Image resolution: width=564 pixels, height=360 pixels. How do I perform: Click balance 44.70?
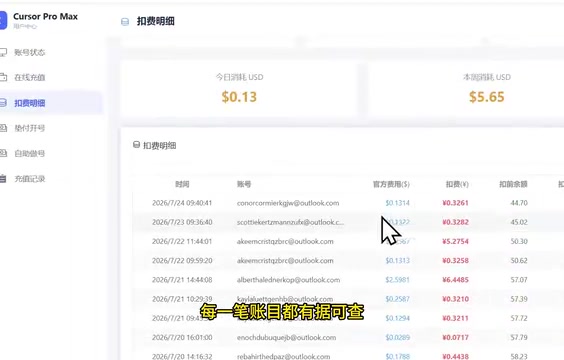point(519,203)
